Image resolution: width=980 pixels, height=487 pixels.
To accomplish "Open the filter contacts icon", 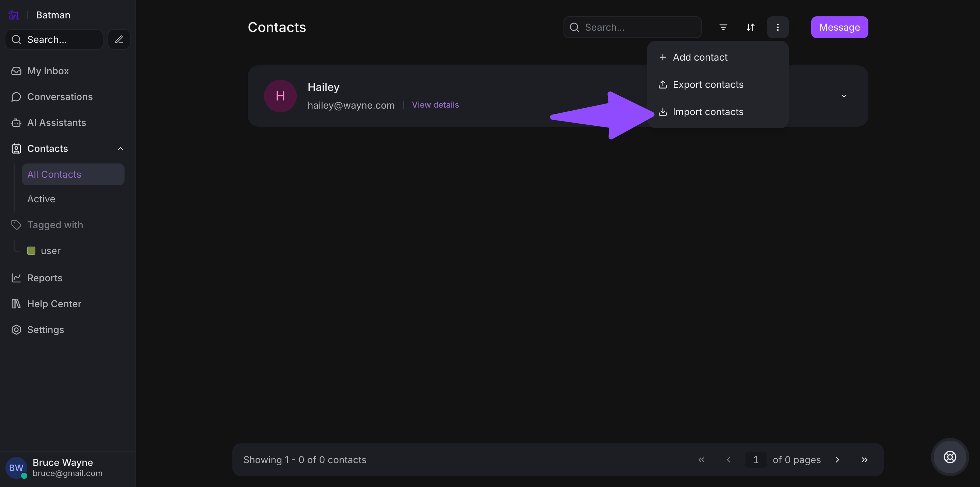I will [x=723, y=28].
